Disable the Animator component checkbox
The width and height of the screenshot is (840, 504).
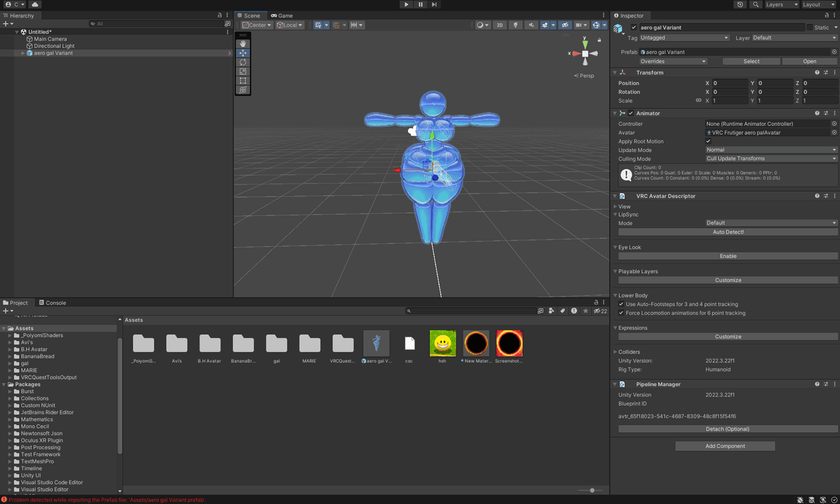[631, 113]
